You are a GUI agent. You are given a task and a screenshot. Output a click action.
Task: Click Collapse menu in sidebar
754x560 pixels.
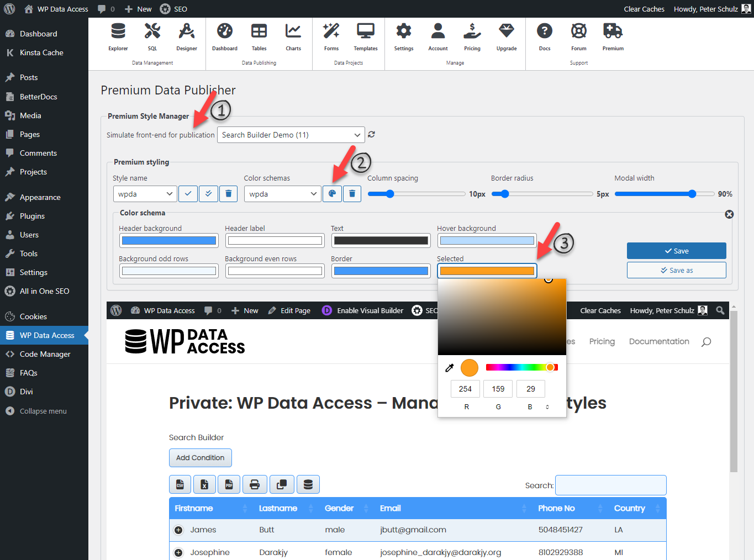click(x=43, y=411)
